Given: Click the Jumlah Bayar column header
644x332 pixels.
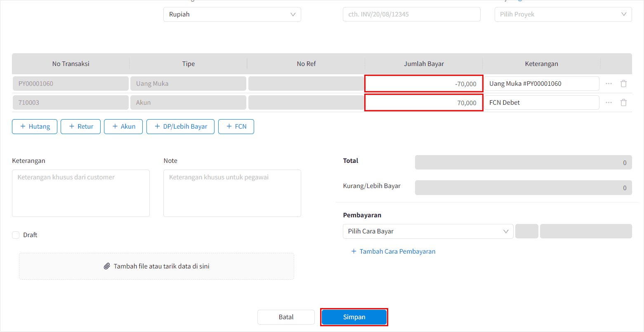Looking at the screenshot, I should pyautogui.click(x=424, y=64).
